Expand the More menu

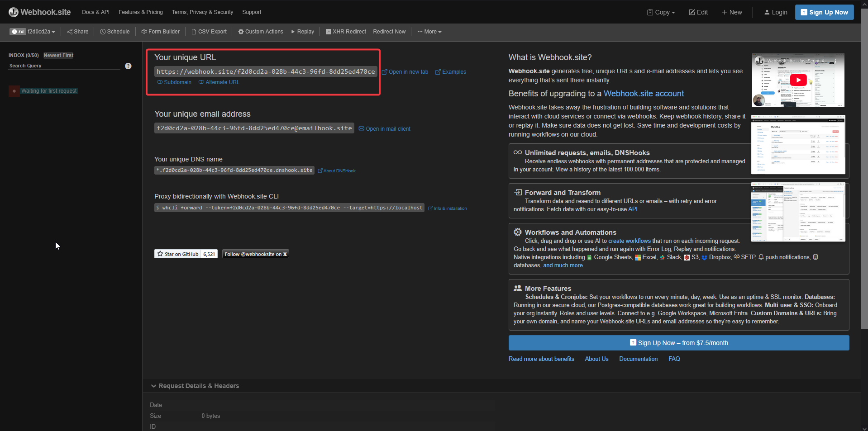click(429, 32)
